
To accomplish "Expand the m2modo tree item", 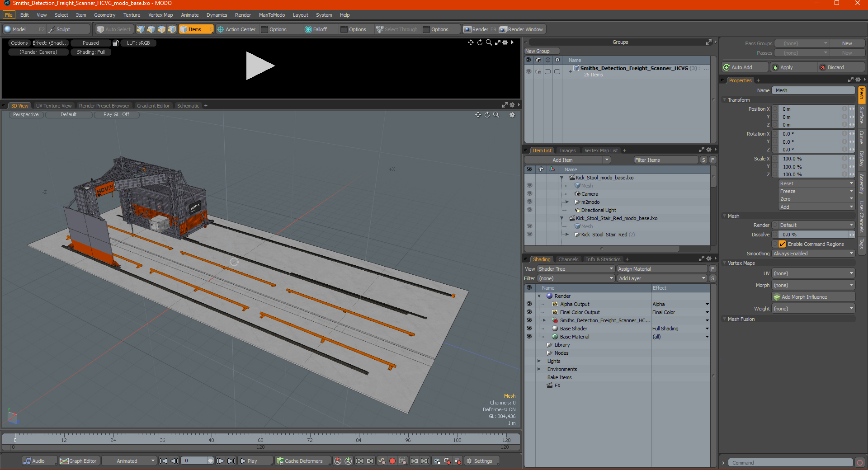I will coord(567,202).
